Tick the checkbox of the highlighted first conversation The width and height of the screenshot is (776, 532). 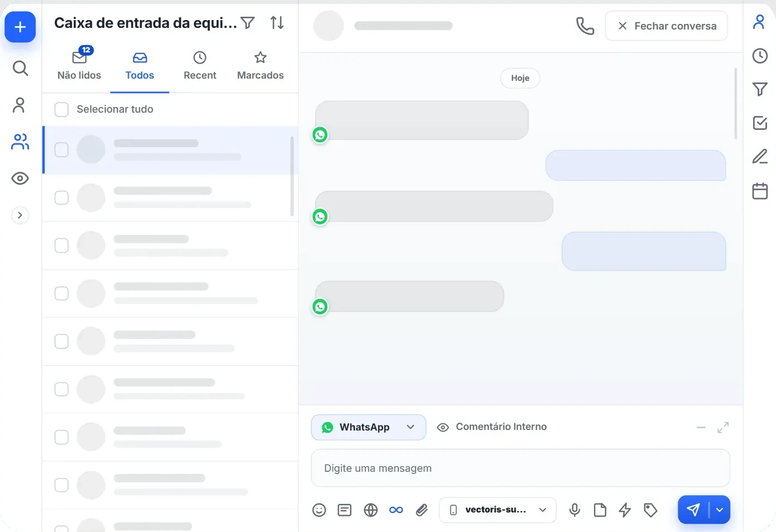coord(61,150)
